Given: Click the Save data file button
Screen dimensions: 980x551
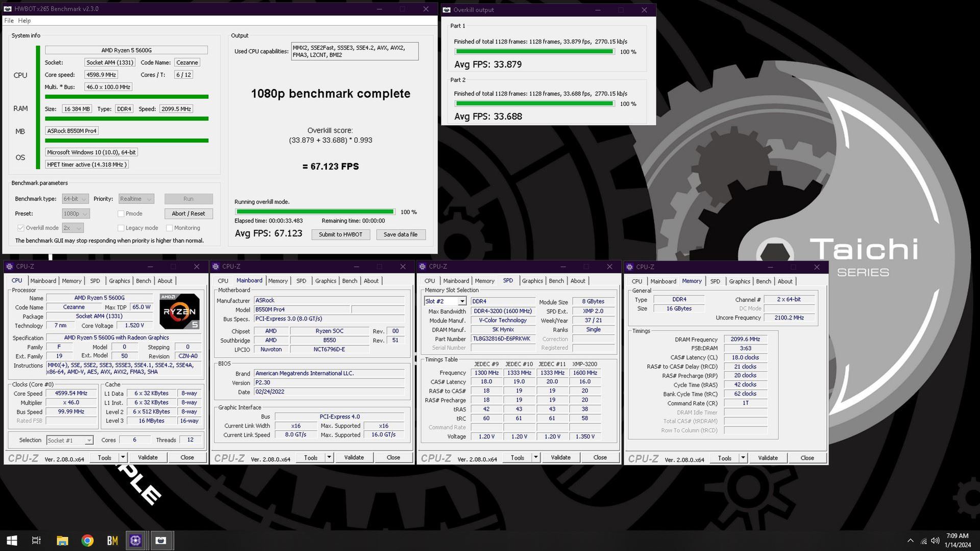Looking at the screenshot, I should coord(401,235).
